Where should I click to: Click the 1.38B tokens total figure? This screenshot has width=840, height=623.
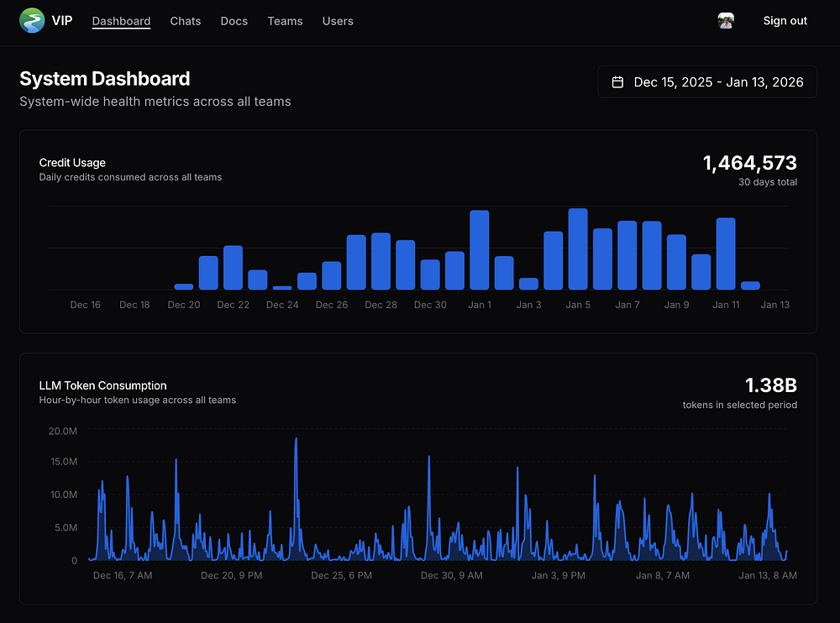pos(770,385)
